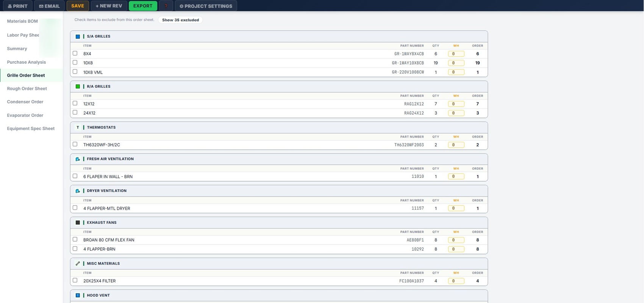
Task: Click the part number FC100A1037
Action: [x=412, y=281]
